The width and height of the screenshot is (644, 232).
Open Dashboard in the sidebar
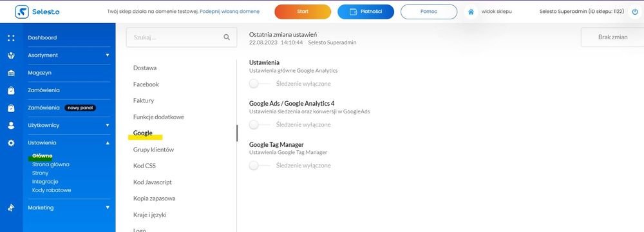point(43,37)
